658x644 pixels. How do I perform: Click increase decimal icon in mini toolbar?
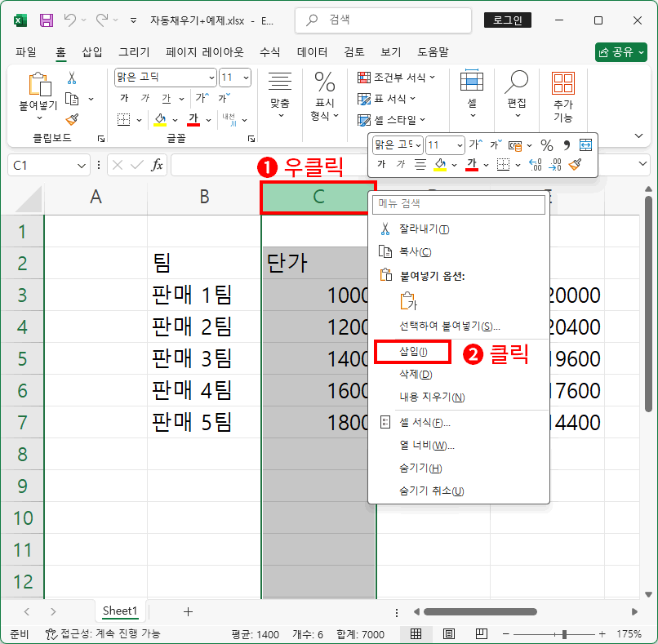click(536, 164)
